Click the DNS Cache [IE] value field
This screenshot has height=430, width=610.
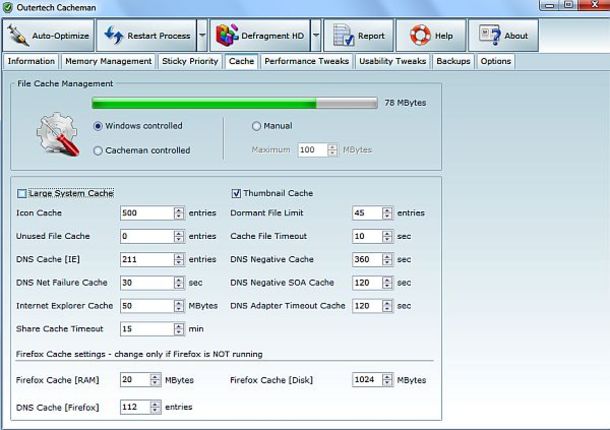[x=147, y=259]
